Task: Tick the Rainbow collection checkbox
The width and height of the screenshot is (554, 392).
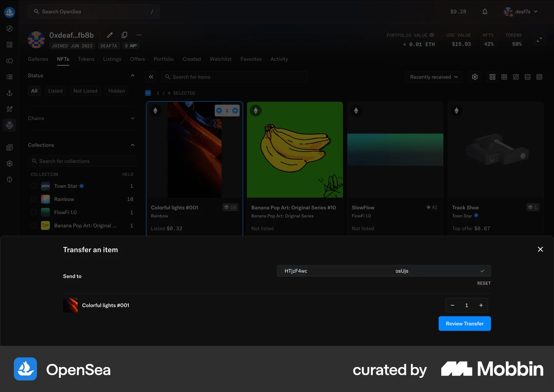Action: coord(34,199)
